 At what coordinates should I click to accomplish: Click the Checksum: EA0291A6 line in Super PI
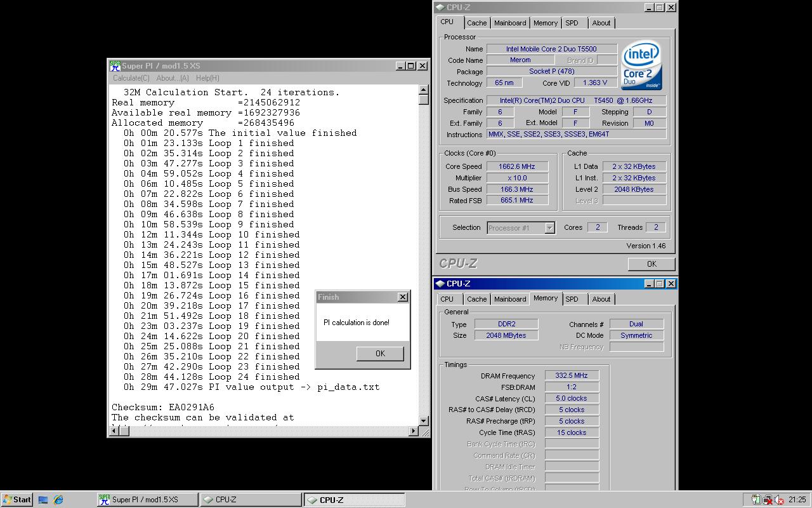click(163, 408)
